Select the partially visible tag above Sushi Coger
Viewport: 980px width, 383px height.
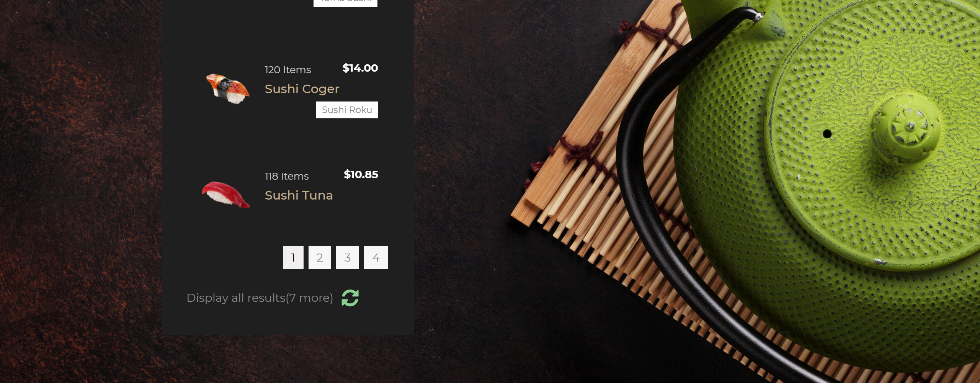345,3
